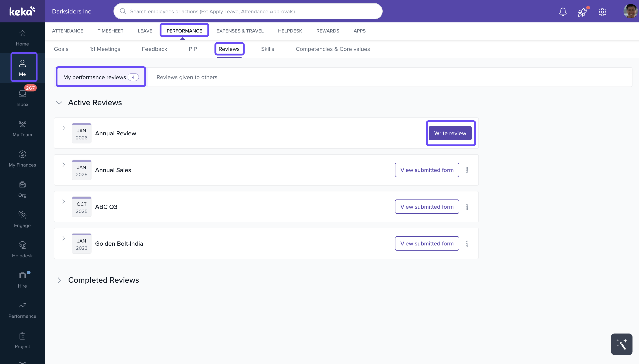This screenshot has width=639, height=364.
Task: Open the Expenses & Travel tab
Action: 240,31
